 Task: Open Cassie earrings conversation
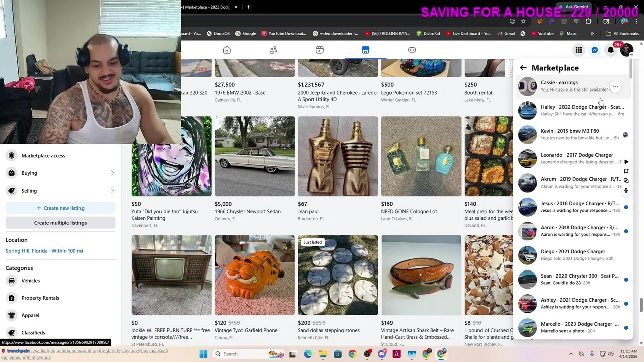click(573, 86)
